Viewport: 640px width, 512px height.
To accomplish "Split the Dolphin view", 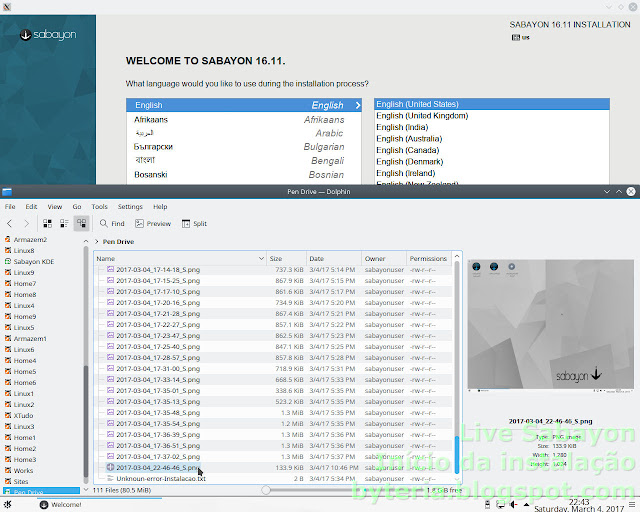I will click(x=194, y=223).
